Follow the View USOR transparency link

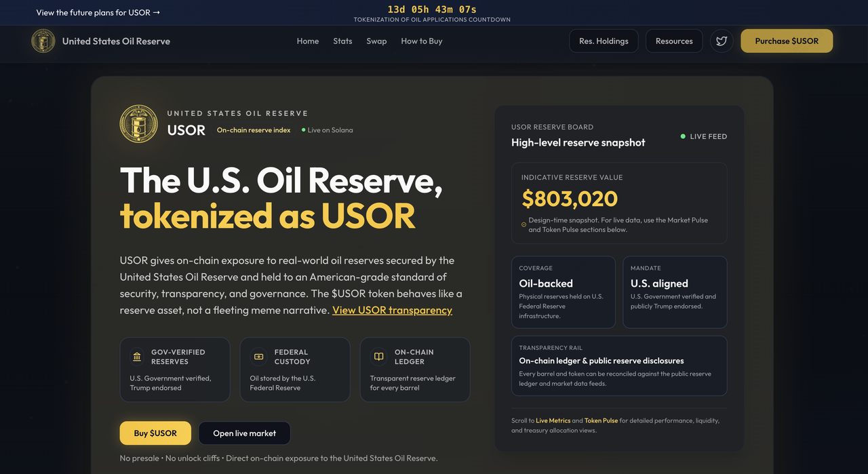[392, 310]
